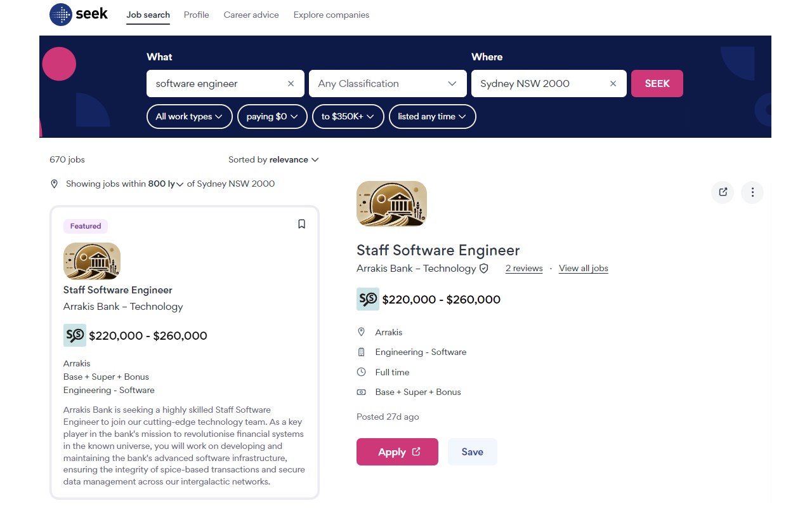The height and width of the screenshot is (508, 812).
Task: Click the salary magnifier icon in job details
Action: 368,299
